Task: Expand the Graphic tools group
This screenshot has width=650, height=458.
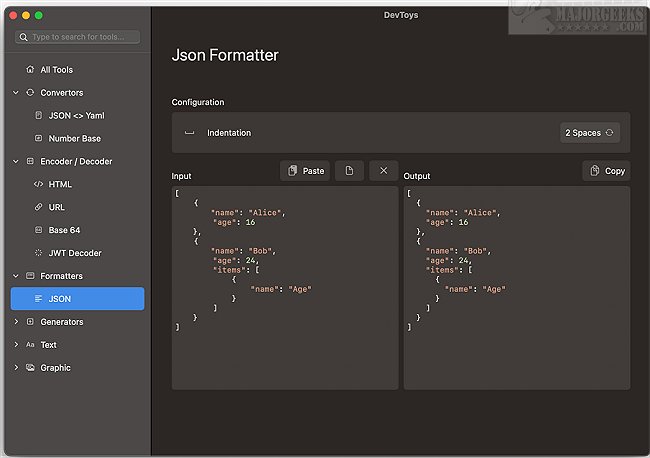Action: 16,368
